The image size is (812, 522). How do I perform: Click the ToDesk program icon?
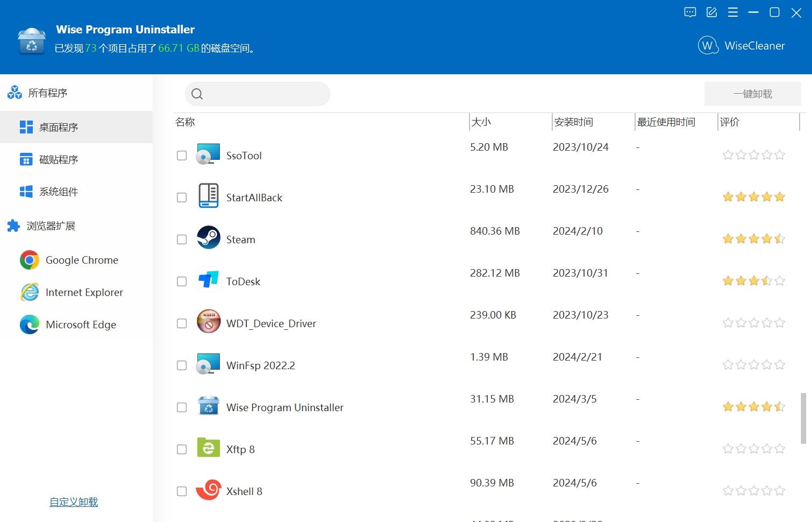(x=208, y=280)
